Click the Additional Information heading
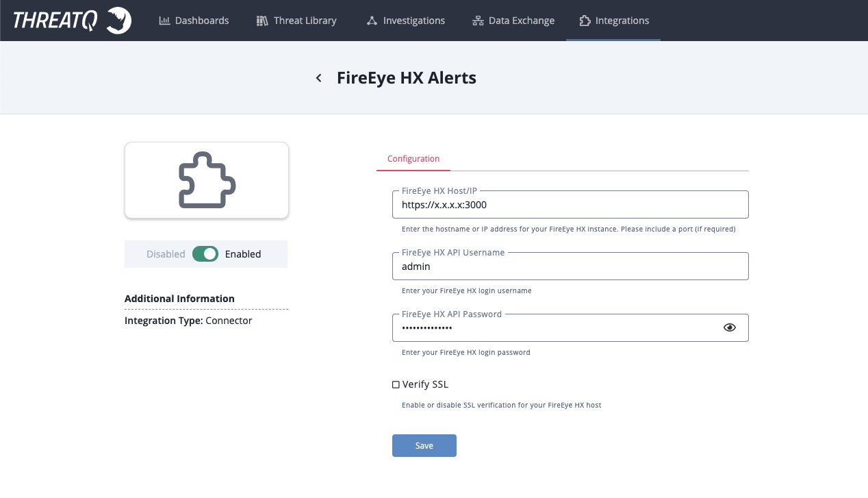The image size is (868, 498). point(179,299)
